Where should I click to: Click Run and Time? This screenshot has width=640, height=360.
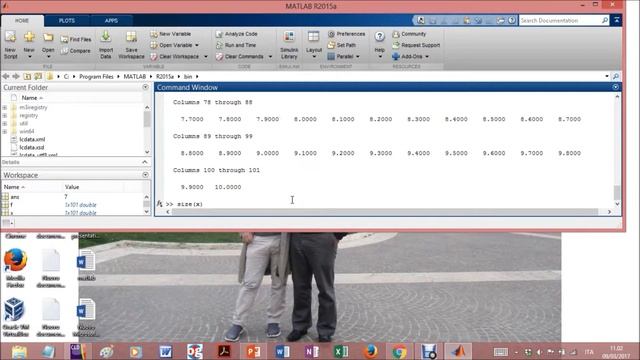(x=236, y=45)
